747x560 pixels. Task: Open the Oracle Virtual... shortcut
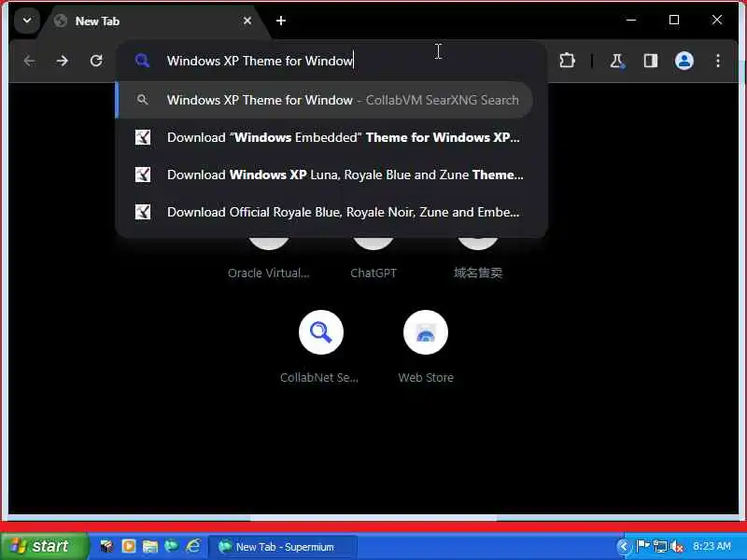pos(269,259)
